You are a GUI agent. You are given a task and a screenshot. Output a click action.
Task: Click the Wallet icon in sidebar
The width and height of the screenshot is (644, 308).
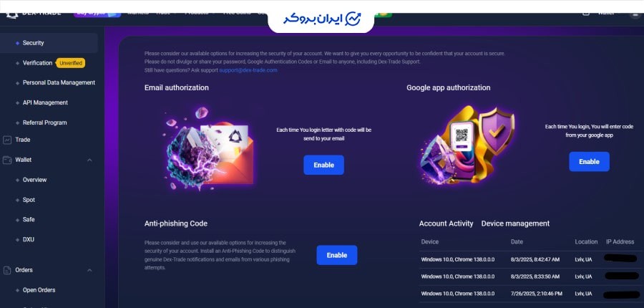[x=7, y=160]
